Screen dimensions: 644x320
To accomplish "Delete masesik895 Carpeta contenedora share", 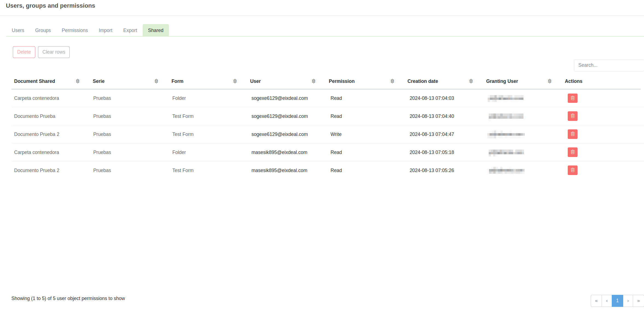I will 572,152.
